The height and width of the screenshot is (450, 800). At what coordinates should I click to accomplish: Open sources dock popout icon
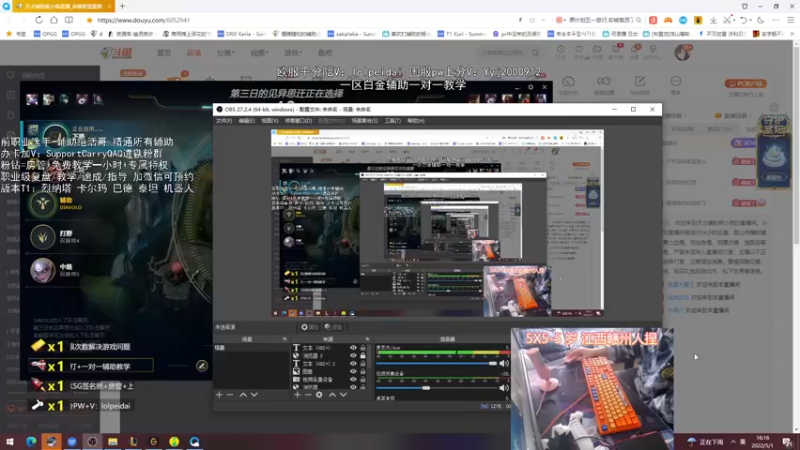[x=367, y=339]
